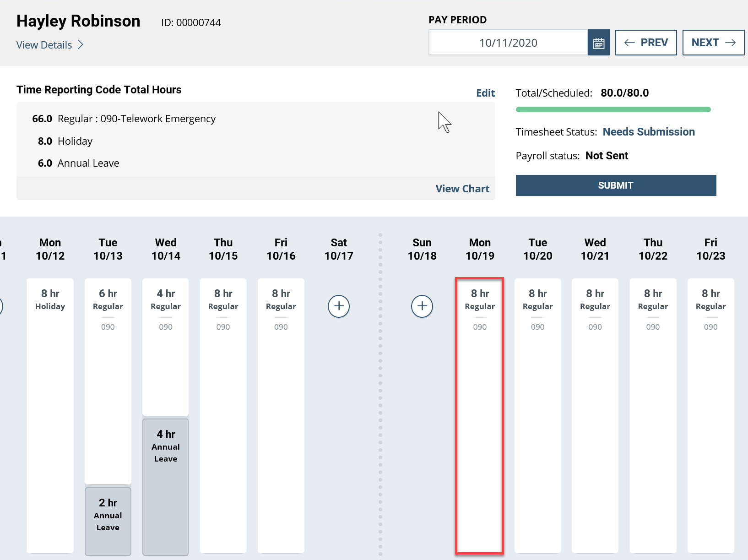Open the calendar date picker
This screenshot has height=560, width=748.
598,42
